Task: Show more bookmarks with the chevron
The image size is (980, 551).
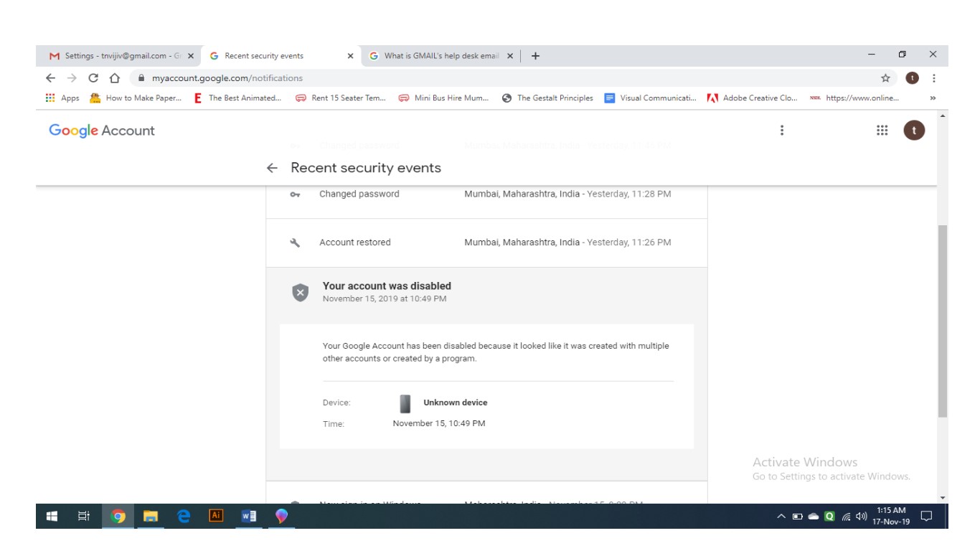Action: [x=933, y=98]
